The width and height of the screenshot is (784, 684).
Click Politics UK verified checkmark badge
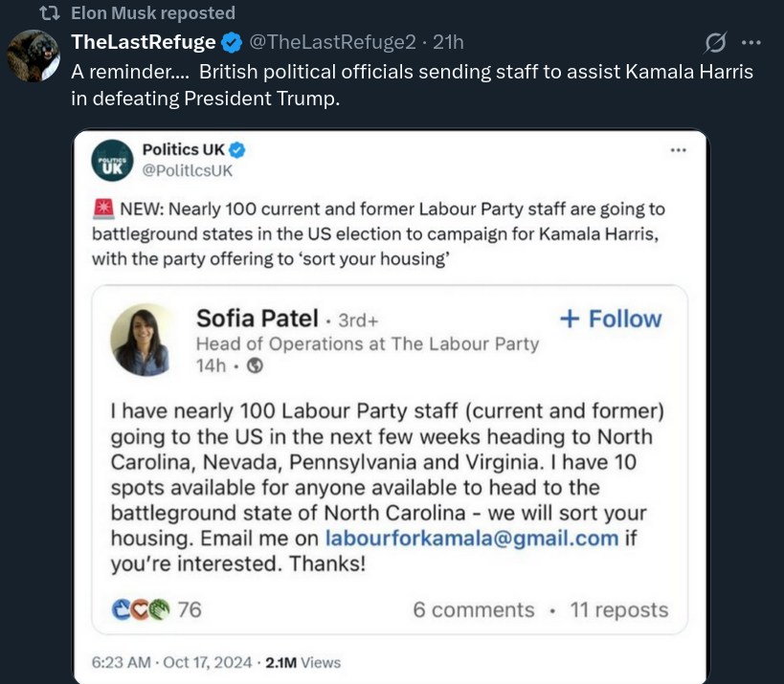point(237,149)
